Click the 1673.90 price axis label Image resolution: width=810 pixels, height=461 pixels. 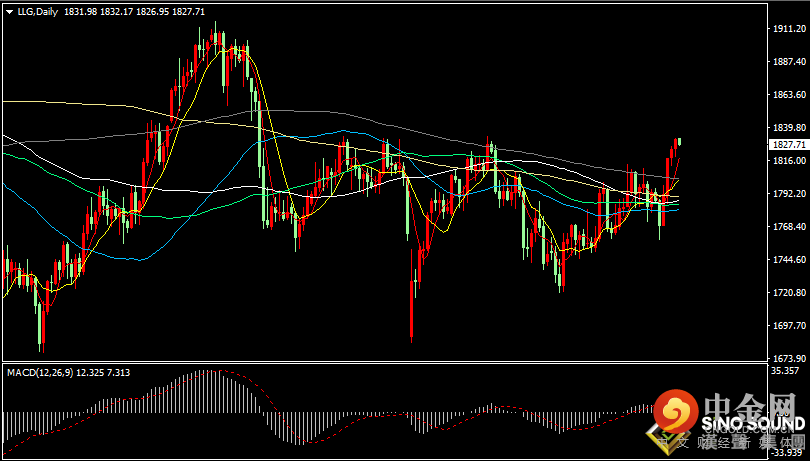coord(791,358)
